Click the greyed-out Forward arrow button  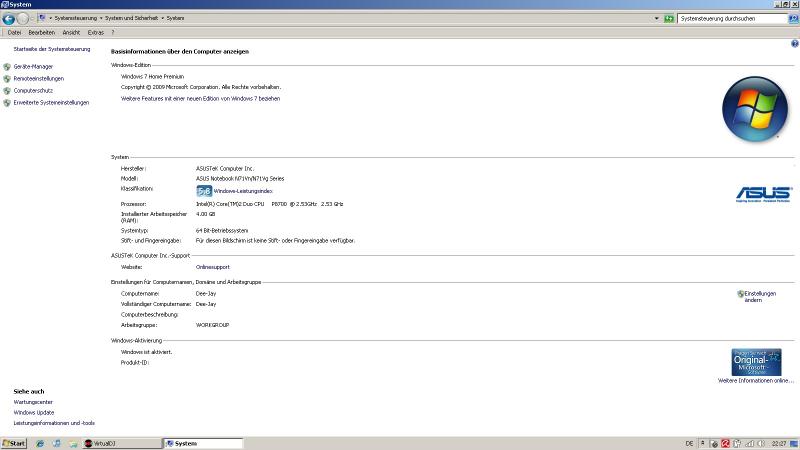click(x=23, y=19)
